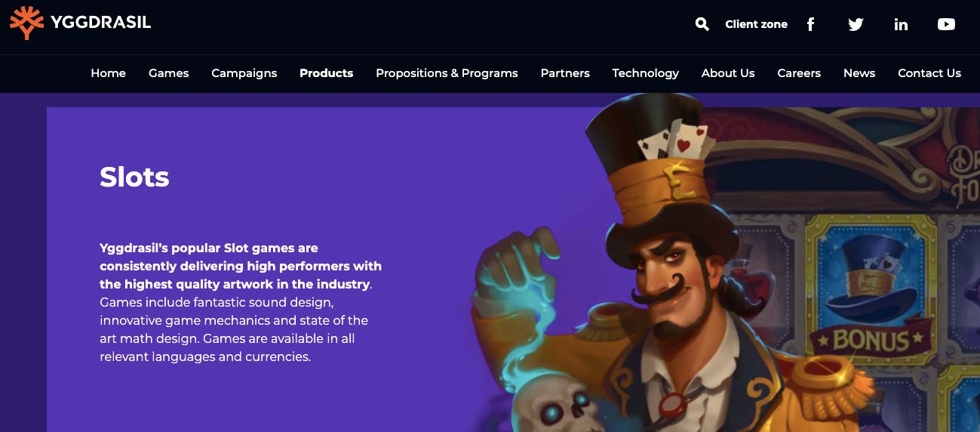980x432 pixels.
Task: Open the Careers page link
Action: tap(799, 73)
